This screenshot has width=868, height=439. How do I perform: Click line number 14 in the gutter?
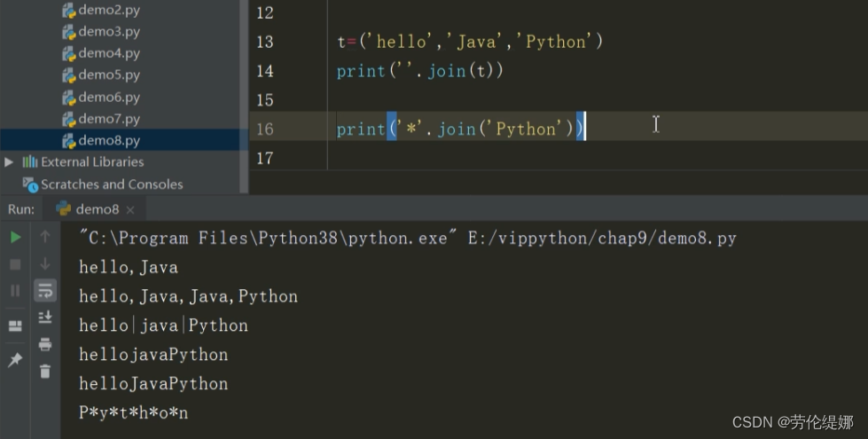[x=264, y=71]
